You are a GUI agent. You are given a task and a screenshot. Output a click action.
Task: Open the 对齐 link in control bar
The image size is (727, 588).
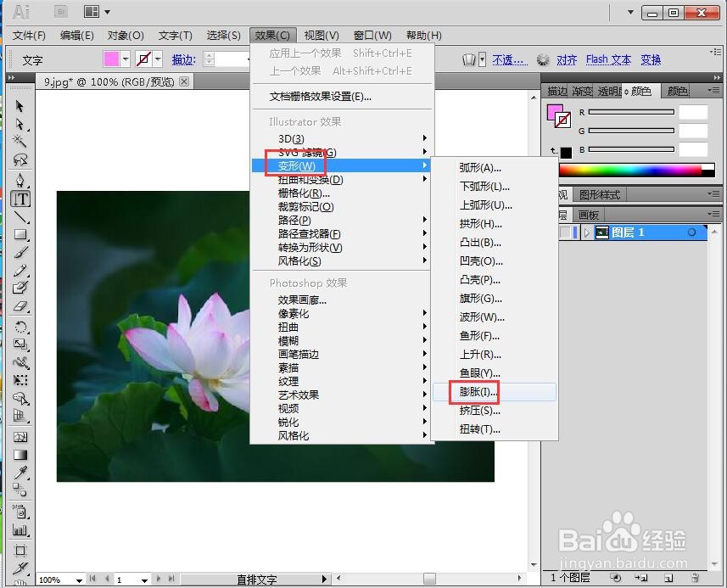tap(567, 59)
